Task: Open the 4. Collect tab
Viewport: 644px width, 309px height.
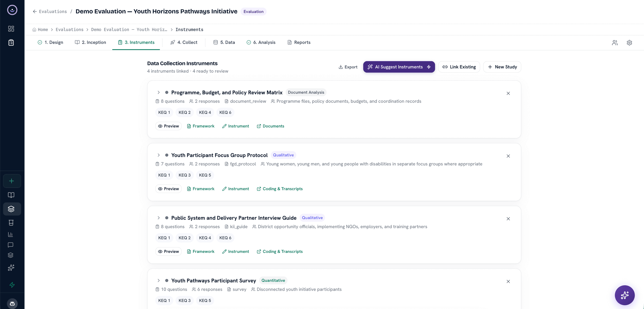Action: [184, 42]
